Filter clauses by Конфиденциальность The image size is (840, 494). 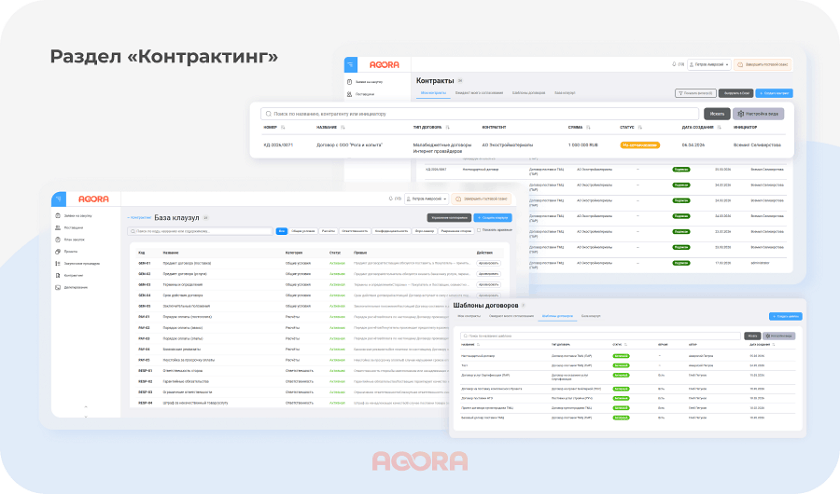(391, 231)
